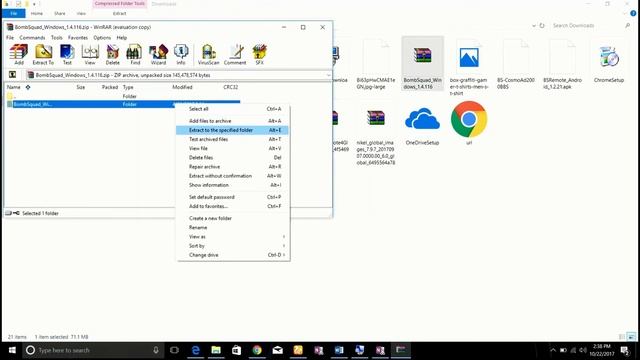Click the Comment toolbar icon

tap(235, 54)
